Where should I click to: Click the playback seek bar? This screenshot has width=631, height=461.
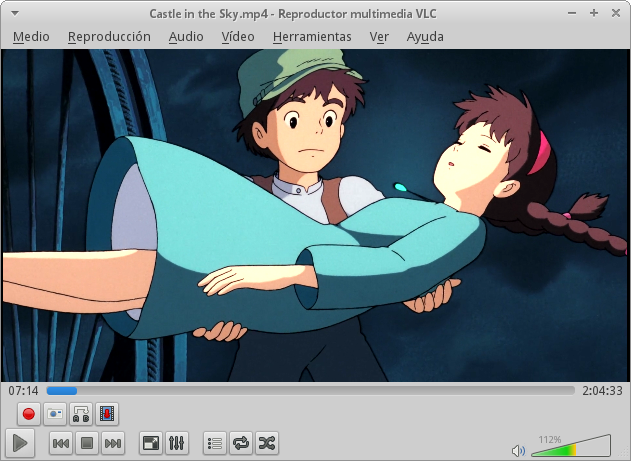[x=311, y=391]
